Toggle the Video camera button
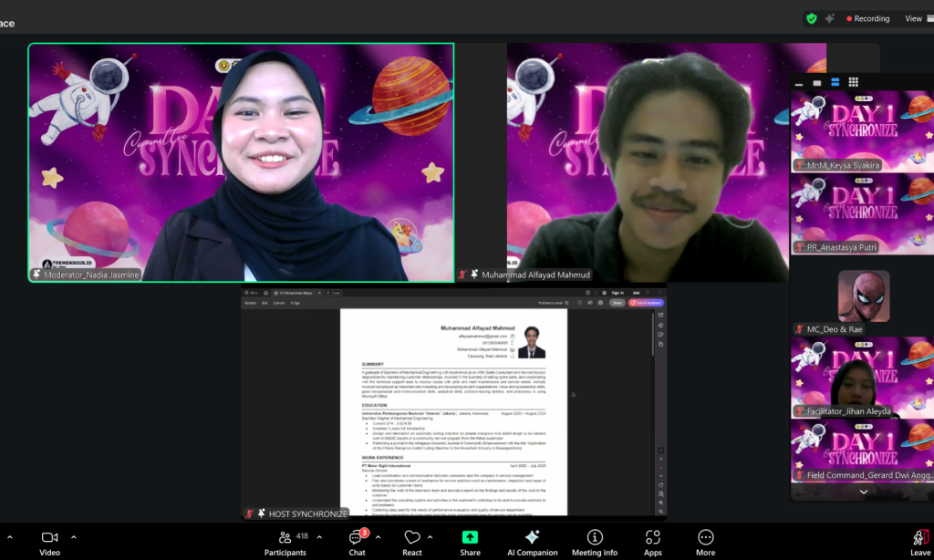The image size is (934, 560). 49,543
